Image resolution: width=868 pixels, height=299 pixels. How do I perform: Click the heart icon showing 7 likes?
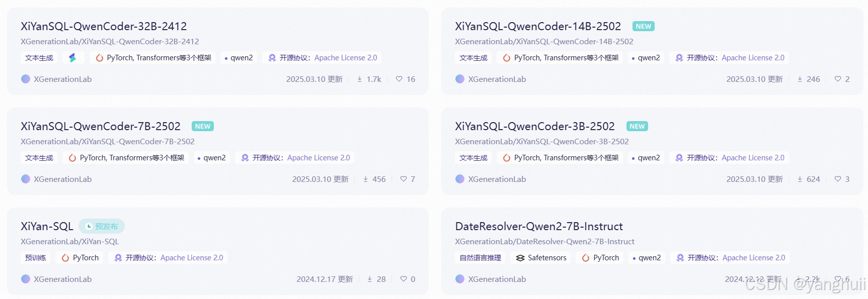click(x=404, y=179)
